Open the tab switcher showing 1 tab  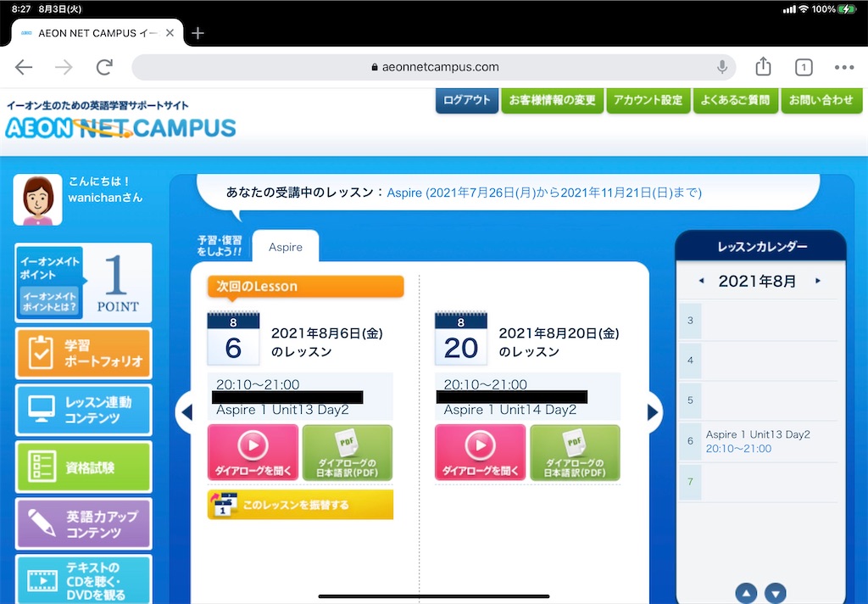click(x=804, y=68)
